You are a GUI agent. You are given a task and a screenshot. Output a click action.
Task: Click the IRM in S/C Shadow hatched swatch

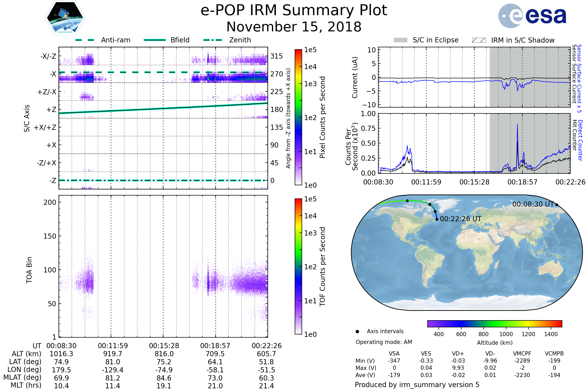point(479,40)
